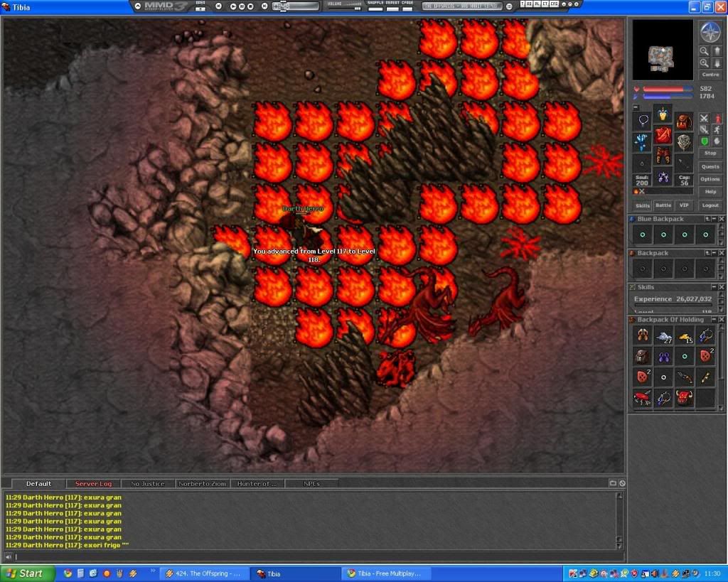Click the MMD3 player seek bar
The height and width of the screenshot is (582, 728).
296,6
